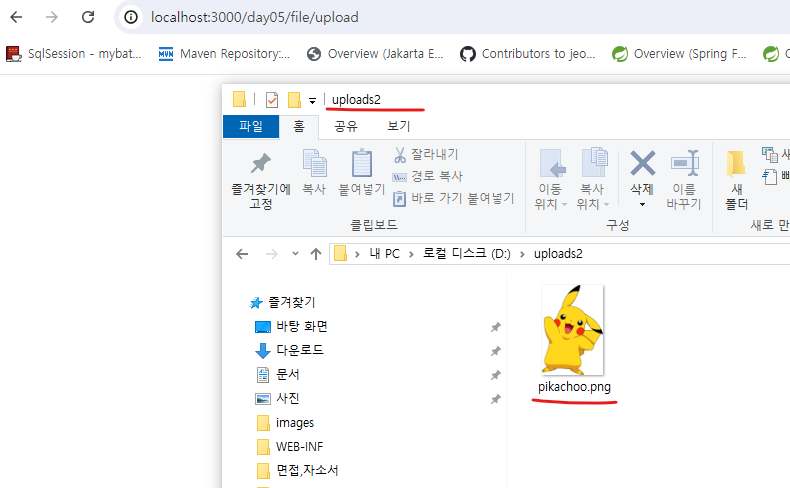This screenshot has height=488, width=790.
Task: Click pin icon next to 사진
Action: [x=496, y=399]
